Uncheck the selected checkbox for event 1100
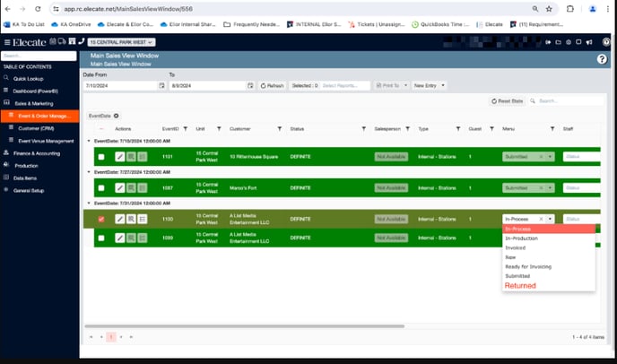Viewport: 617px width, 364px height. pyautogui.click(x=100, y=219)
